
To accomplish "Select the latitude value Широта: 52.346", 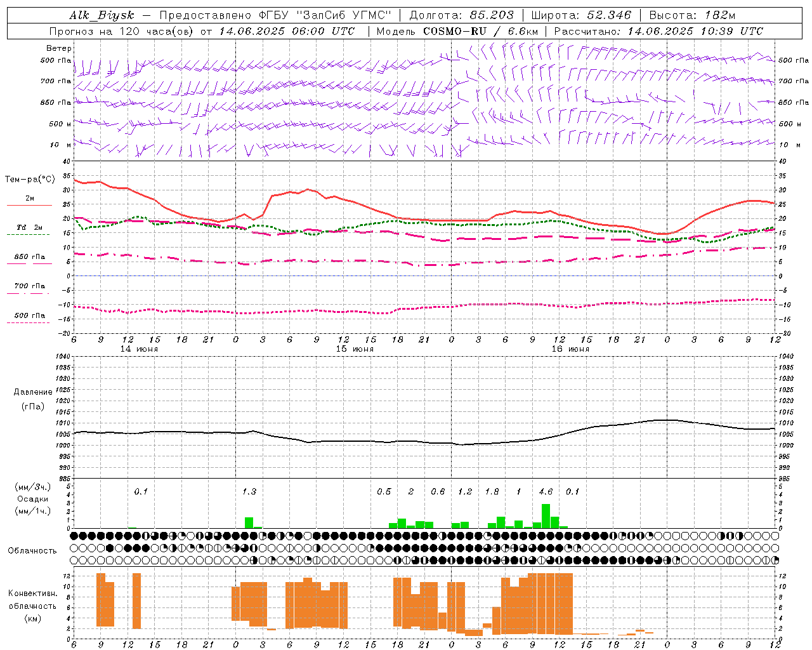I will (581, 15).
